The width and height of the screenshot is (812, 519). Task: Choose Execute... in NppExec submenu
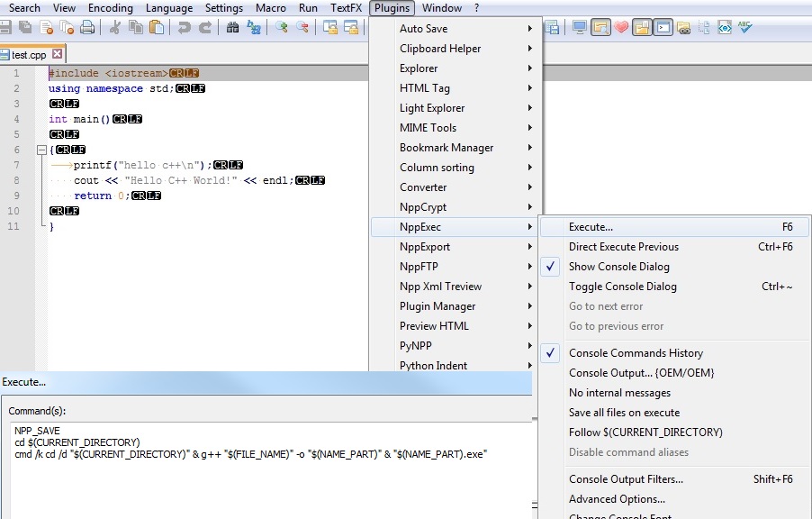click(675, 227)
